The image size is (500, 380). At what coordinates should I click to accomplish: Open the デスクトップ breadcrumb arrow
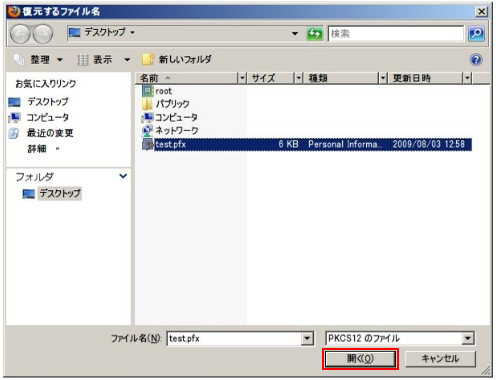(132, 33)
